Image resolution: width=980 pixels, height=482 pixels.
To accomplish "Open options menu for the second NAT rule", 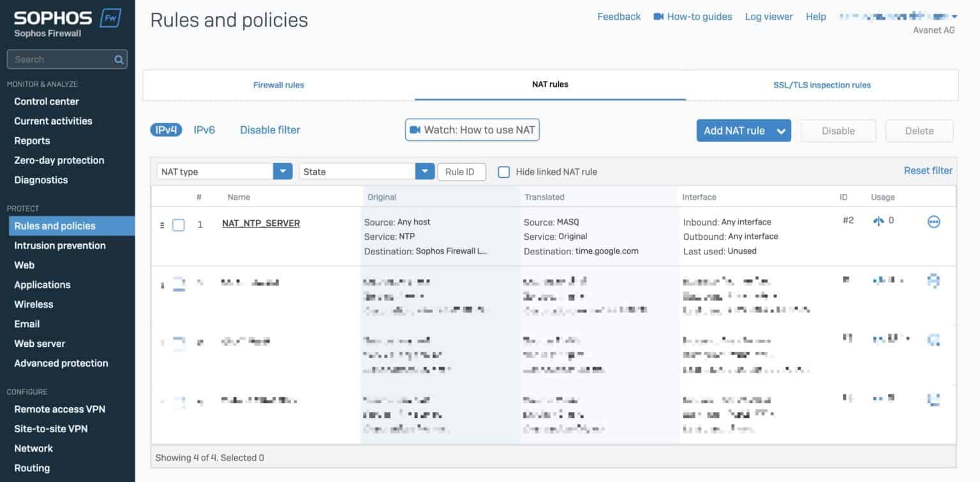I will click(933, 280).
